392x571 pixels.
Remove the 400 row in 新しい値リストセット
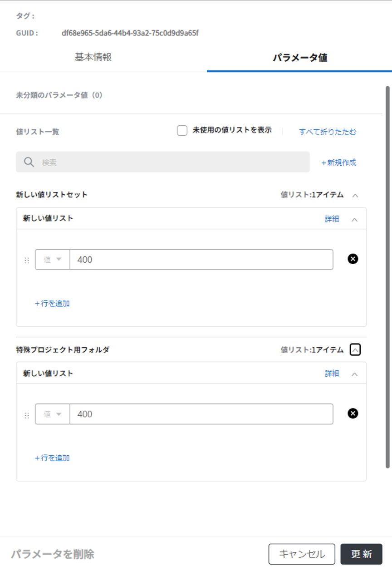(353, 259)
